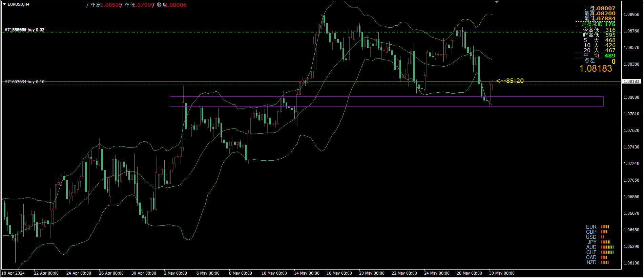Click the 1.07050 price axis label
The width and height of the screenshot is (644, 278).
tap(631, 180)
